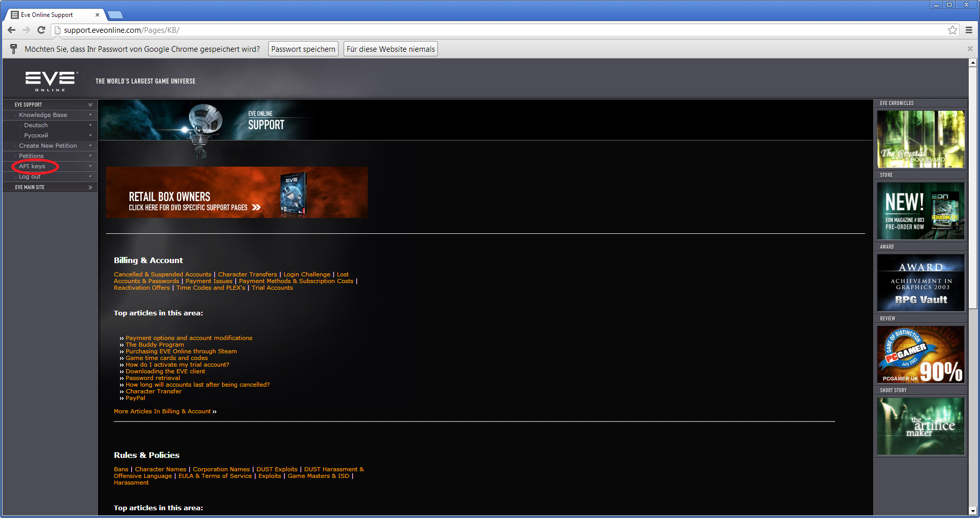Click the Retail Box Owners banner
980x521 pixels.
pos(236,192)
